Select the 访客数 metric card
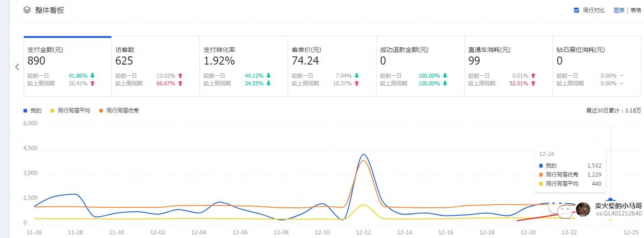Viewport: 644px width, 238px height. [x=156, y=66]
